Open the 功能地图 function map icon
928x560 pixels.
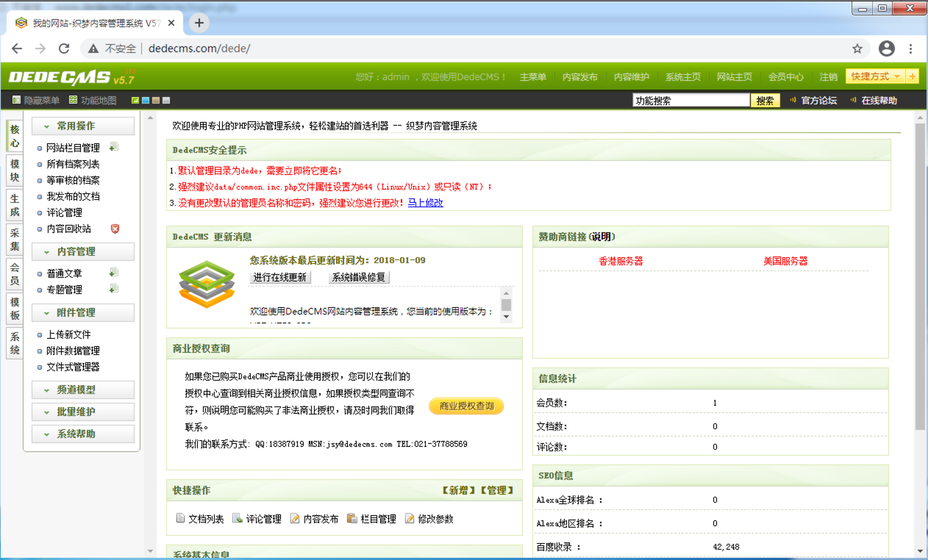point(74,100)
